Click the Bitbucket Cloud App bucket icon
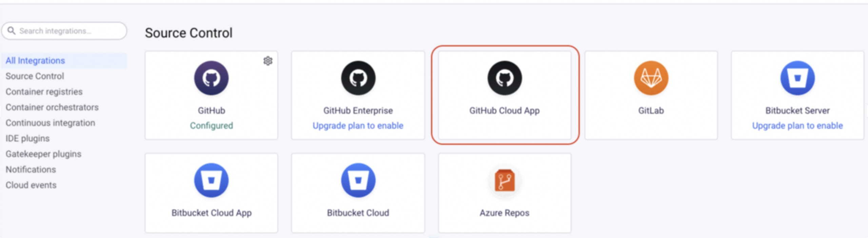 pos(211,180)
